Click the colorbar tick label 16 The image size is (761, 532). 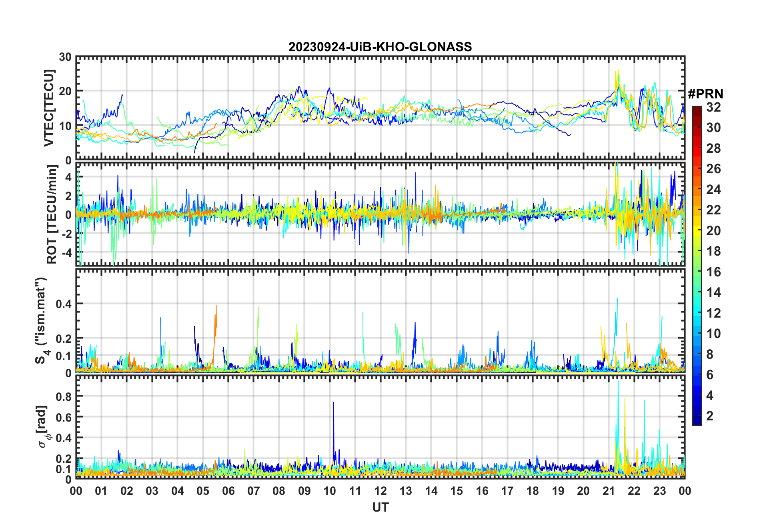coord(713,272)
